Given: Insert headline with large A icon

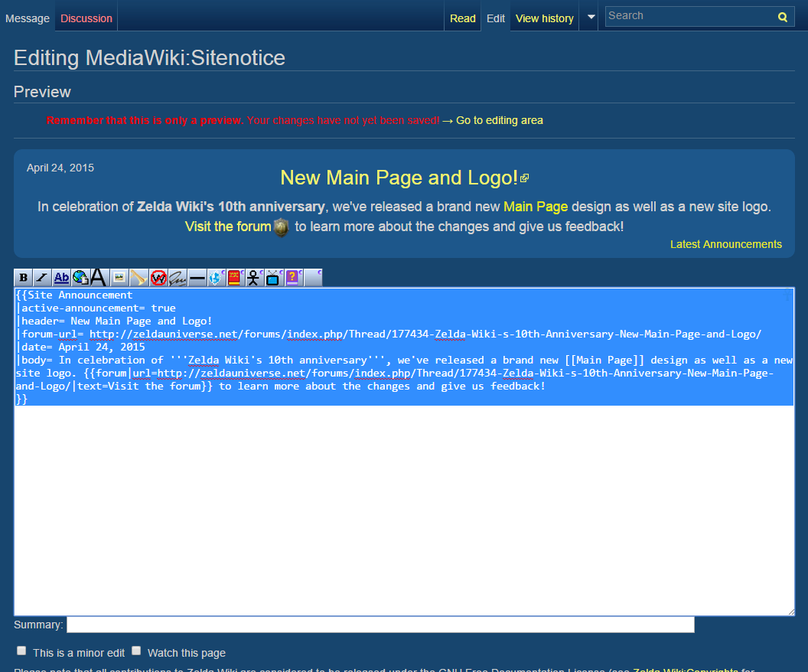Looking at the screenshot, I should pyautogui.click(x=99, y=278).
